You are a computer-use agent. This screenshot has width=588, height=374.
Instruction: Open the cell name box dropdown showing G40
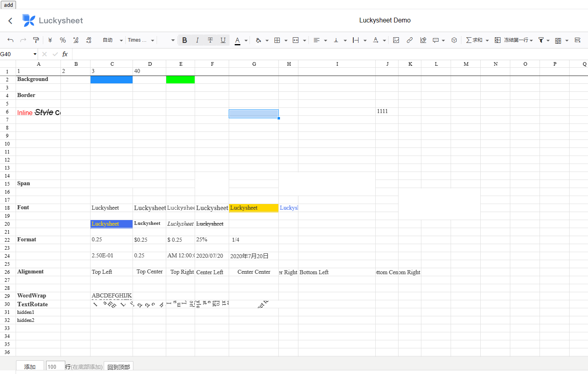click(x=34, y=54)
